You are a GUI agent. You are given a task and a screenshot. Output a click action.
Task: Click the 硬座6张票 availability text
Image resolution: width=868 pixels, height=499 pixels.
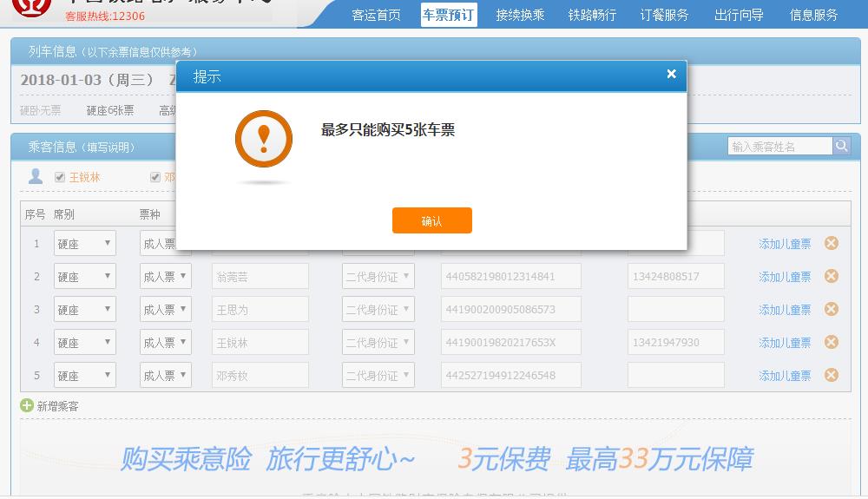pyautogui.click(x=110, y=110)
